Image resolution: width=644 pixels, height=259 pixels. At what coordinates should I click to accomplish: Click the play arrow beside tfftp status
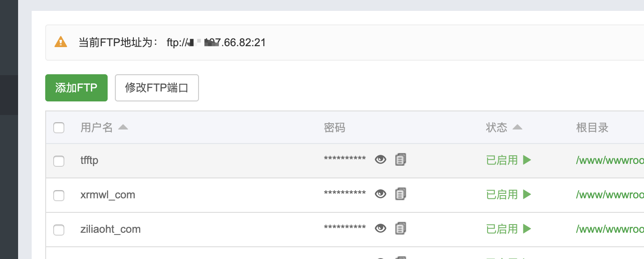[527, 160]
